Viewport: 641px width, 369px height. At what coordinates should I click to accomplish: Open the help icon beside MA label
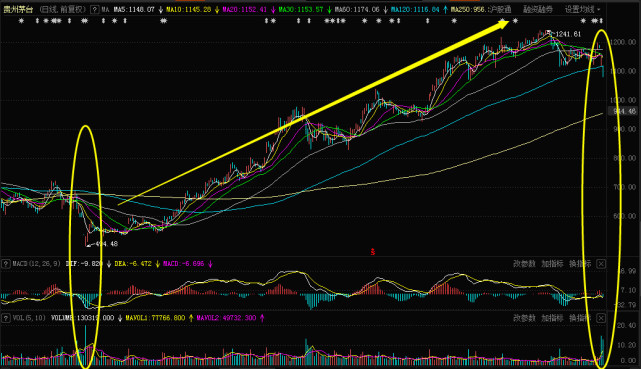pyautogui.click(x=94, y=9)
